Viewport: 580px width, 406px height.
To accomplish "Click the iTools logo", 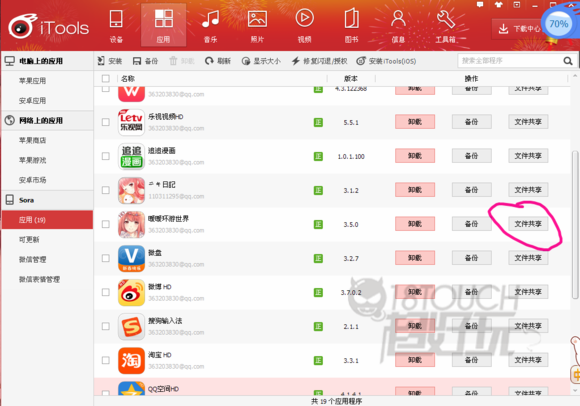I will [x=48, y=27].
